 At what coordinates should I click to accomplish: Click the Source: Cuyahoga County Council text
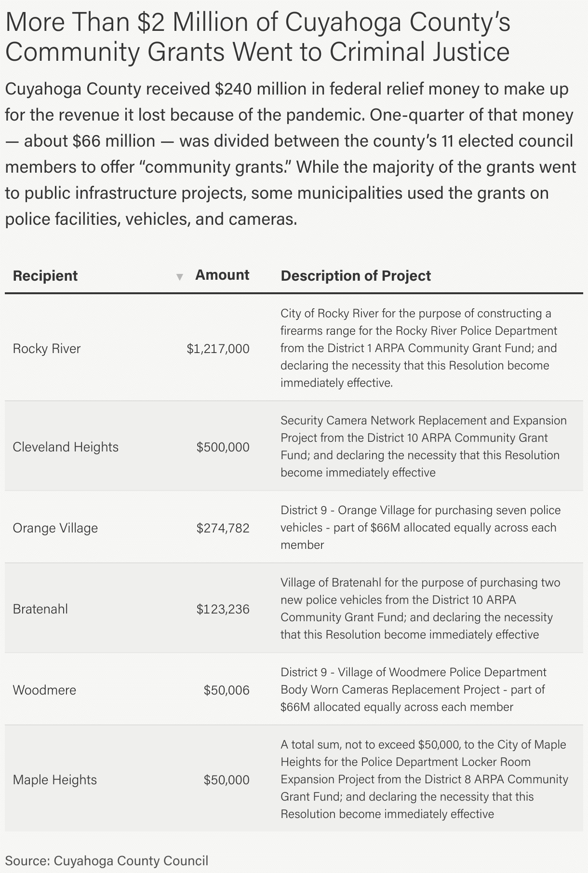107,861
